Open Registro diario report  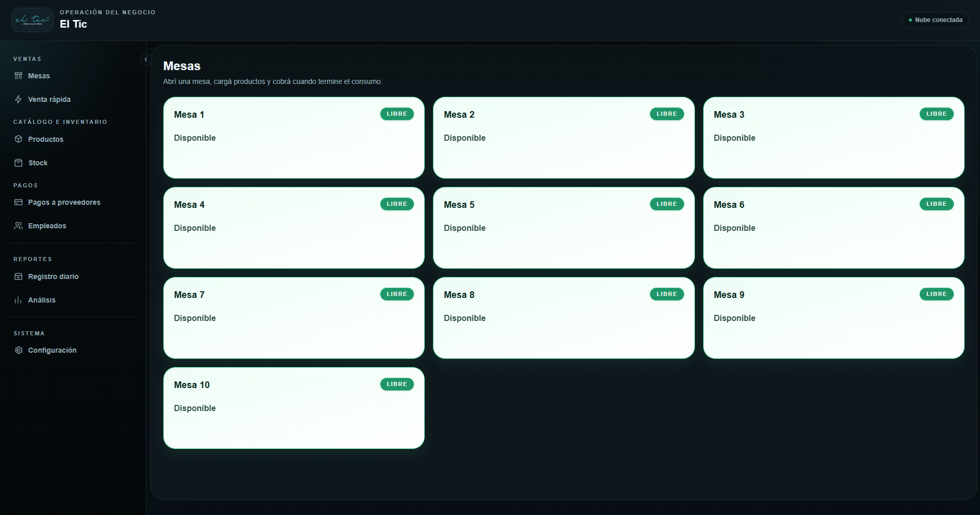[x=72, y=276]
